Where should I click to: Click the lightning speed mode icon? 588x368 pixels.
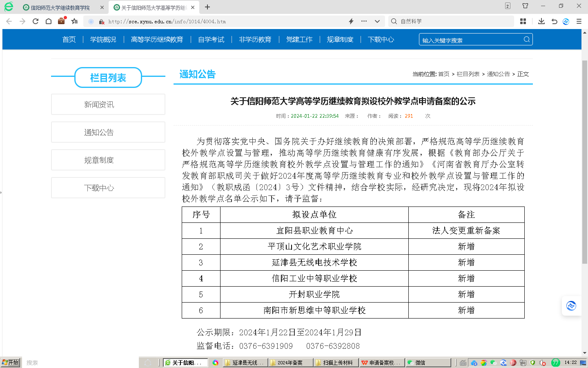[x=351, y=21]
